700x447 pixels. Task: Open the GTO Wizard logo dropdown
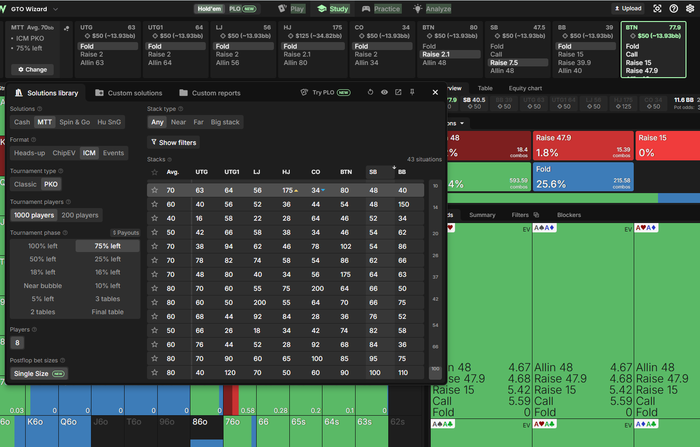[x=55, y=9]
